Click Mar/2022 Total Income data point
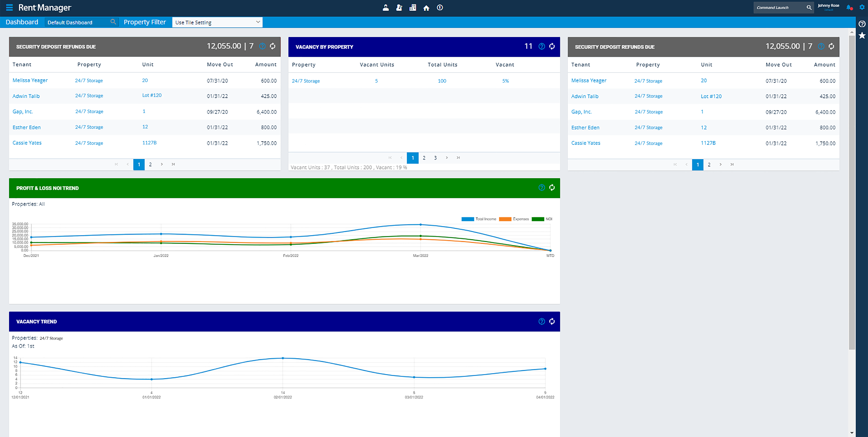The image size is (868, 437). [420, 224]
